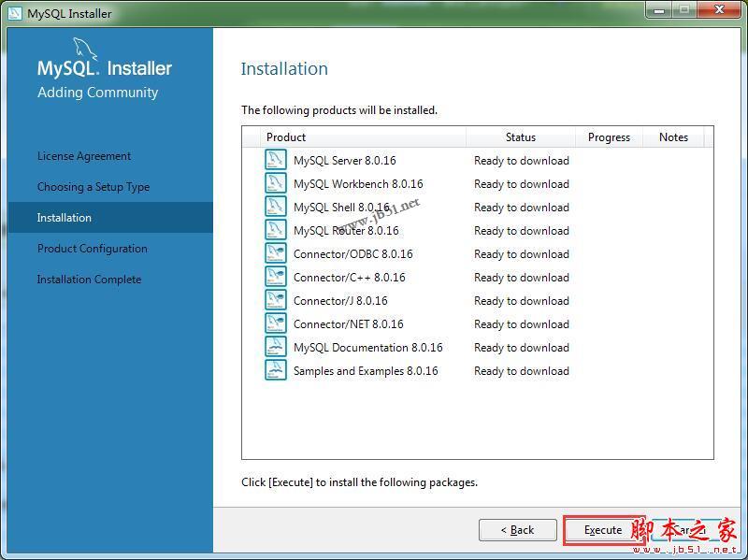
Task: Click the Samples and Examples 8.0.16 icon
Action: tap(275, 370)
